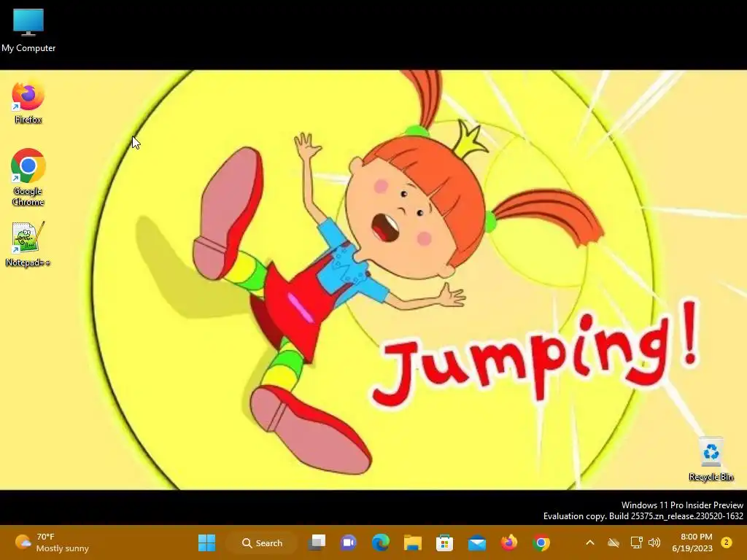Expand the hidden system tray icons chevron

[x=589, y=542]
